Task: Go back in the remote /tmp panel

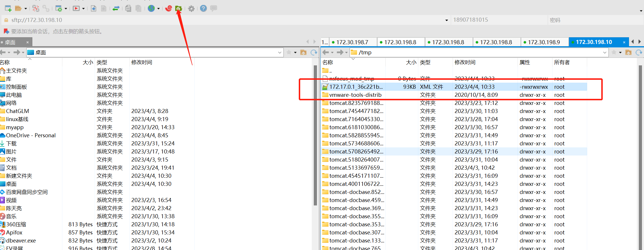Action: pyautogui.click(x=326, y=52)
